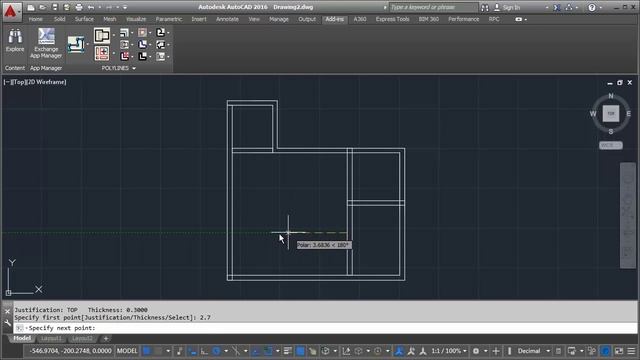The width and height of the screenshot is (640, 360).
Task: Click the Undo arrow icon
Action: click(x=91, y=7)
